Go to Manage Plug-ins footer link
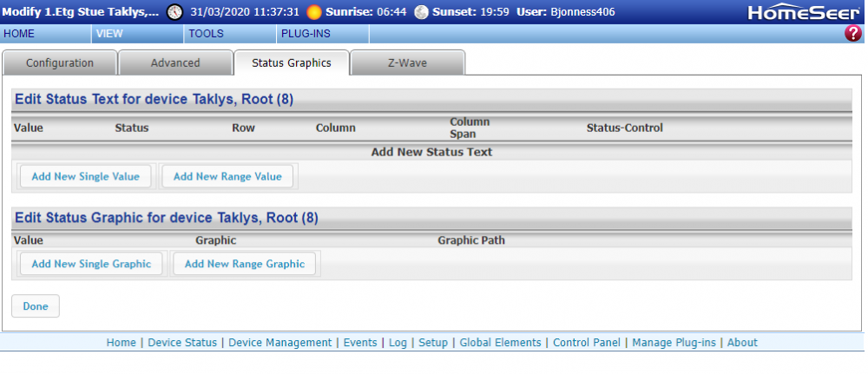 674,343
